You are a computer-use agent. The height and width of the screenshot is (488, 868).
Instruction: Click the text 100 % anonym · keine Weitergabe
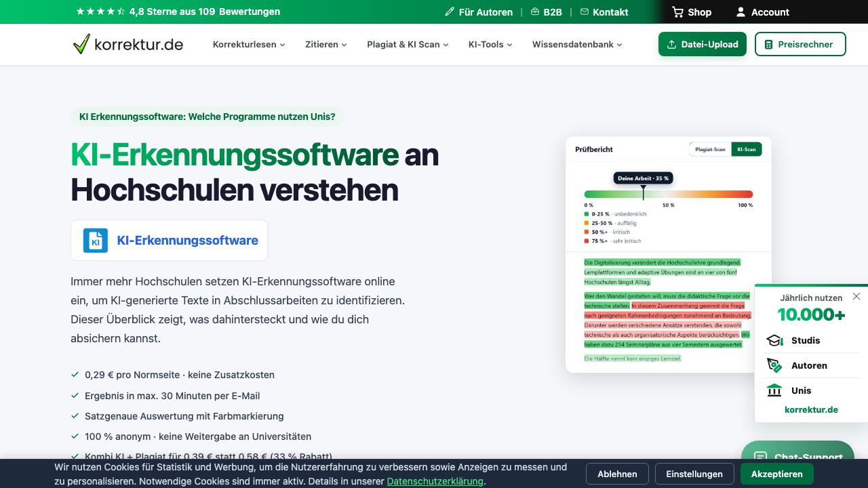[198, 436]
